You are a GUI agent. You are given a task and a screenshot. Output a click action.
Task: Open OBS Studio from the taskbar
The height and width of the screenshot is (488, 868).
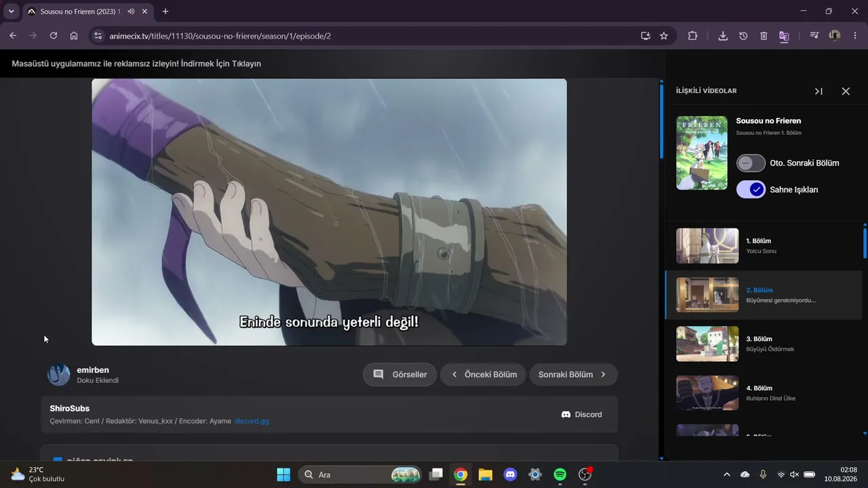585,474
